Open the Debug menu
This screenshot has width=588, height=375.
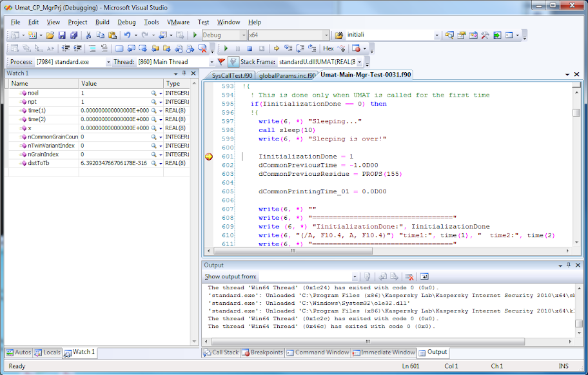[126, 22]
